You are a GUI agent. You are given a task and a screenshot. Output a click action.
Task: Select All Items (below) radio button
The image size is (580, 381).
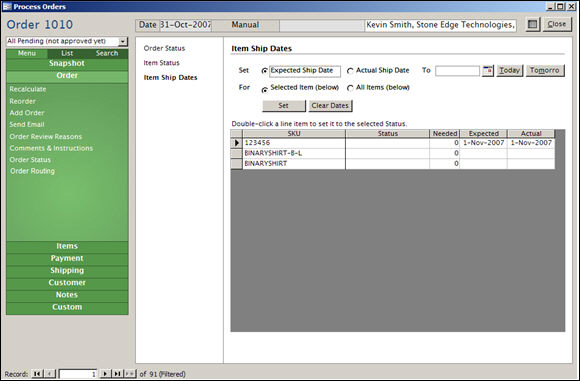coord(350,88)
